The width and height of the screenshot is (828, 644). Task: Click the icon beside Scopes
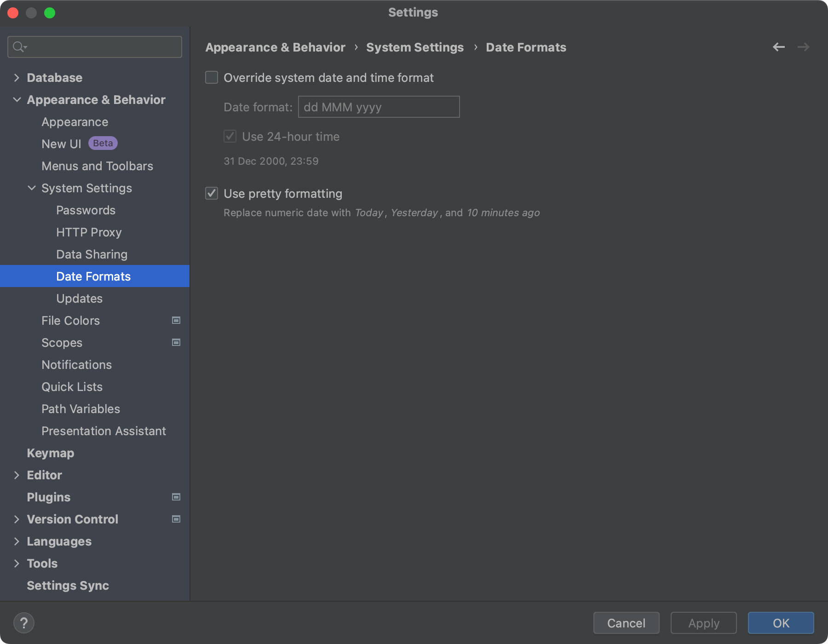click(176, 342)
